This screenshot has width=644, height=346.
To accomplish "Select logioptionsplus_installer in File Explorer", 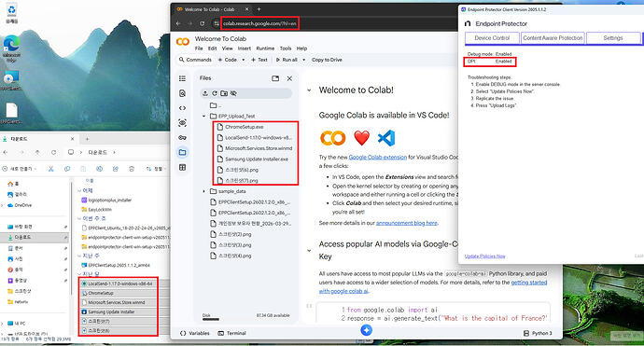I will pos(106,201).
